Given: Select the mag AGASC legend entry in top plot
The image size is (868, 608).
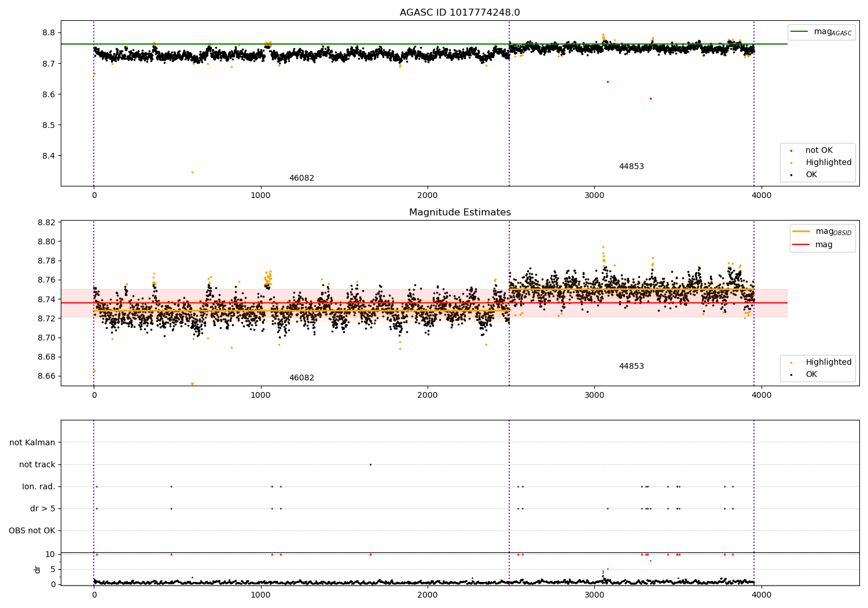Looking at the screenshot, I should [x=822, y=32].
